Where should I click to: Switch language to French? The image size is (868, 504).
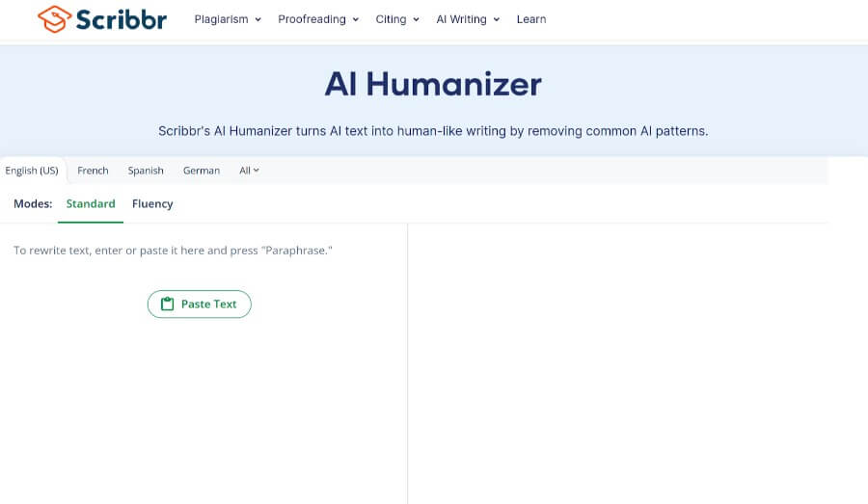[93, 171]
